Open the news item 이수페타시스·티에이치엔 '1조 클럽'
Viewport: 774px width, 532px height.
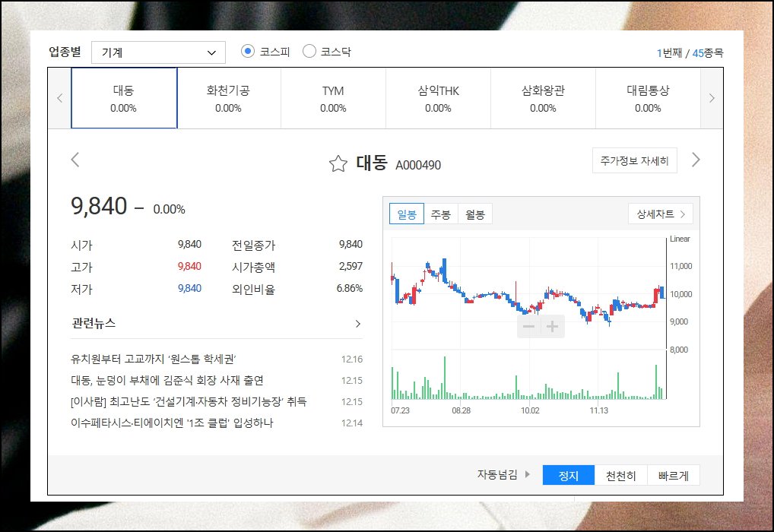[172, 423]
